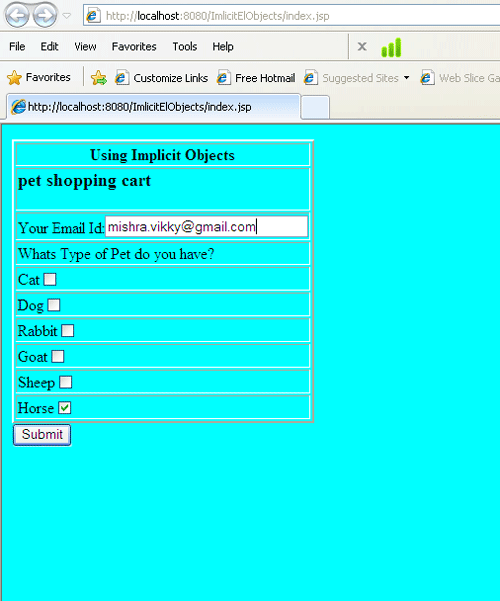Click the Web Slice Gallery page icon
500x601 pixels.
[427, 78]
